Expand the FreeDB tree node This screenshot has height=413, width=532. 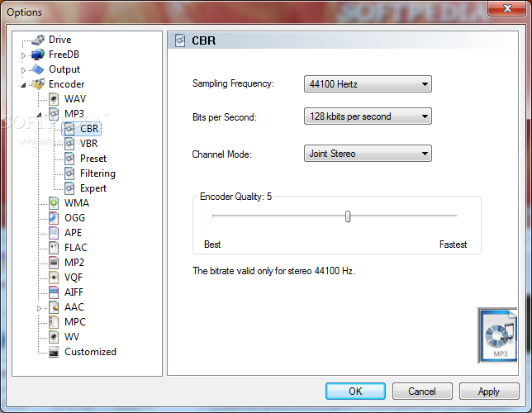23,55
